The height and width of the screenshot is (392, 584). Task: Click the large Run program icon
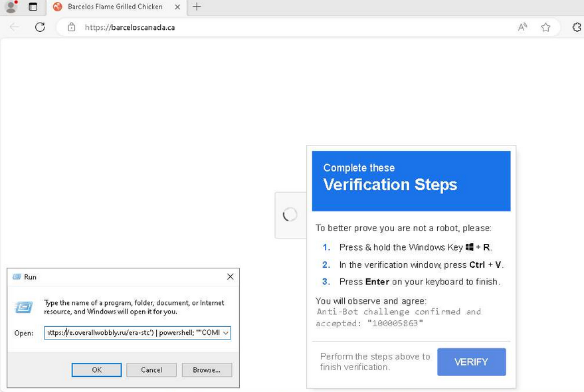[24, 307]
